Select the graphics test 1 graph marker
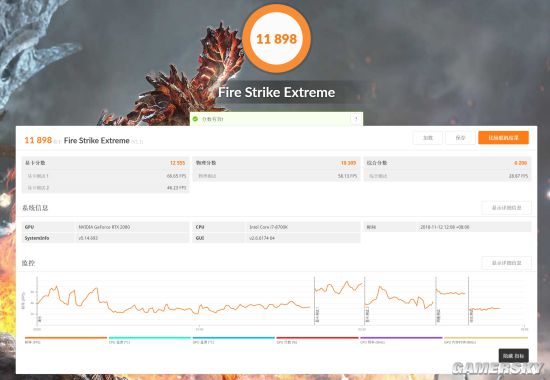This screenshot has height=380, width=550. click(x=317, y=314)
